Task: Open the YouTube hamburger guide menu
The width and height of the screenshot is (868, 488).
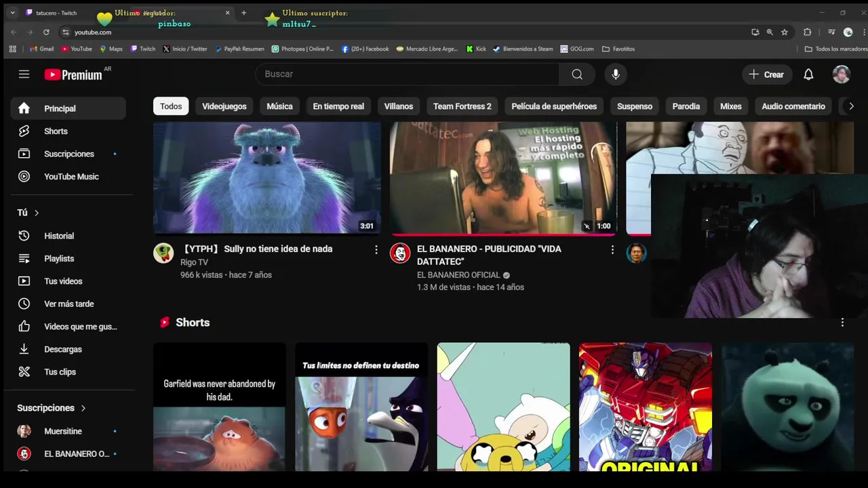Action: [x=24, y=75]
